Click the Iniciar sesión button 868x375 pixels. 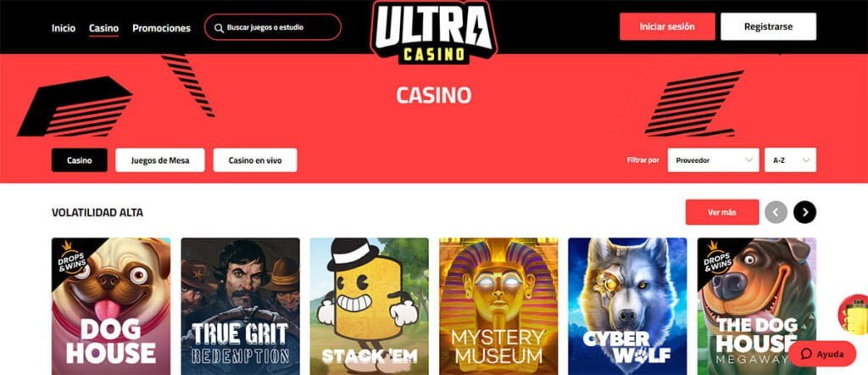coord(667,26)
